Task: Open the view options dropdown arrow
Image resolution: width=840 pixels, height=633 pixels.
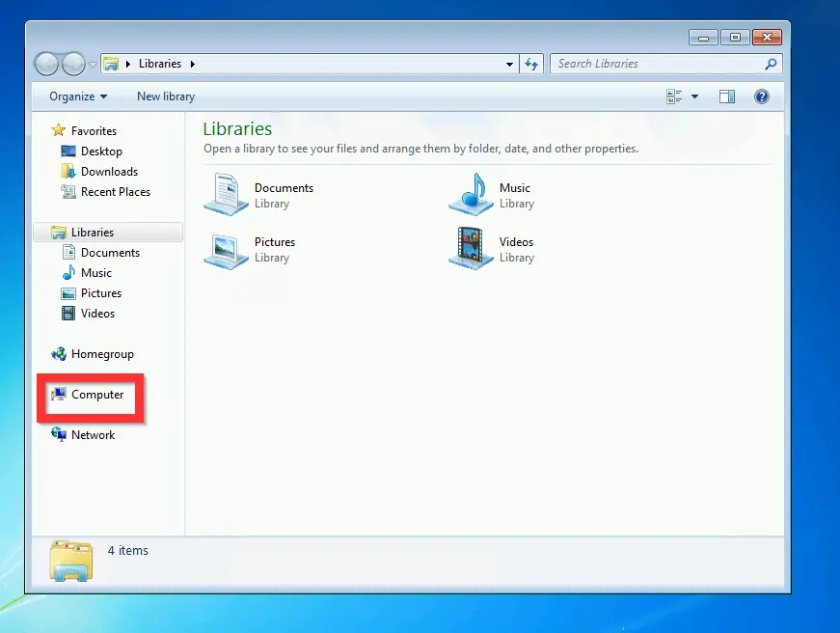Action: point(694,96)
